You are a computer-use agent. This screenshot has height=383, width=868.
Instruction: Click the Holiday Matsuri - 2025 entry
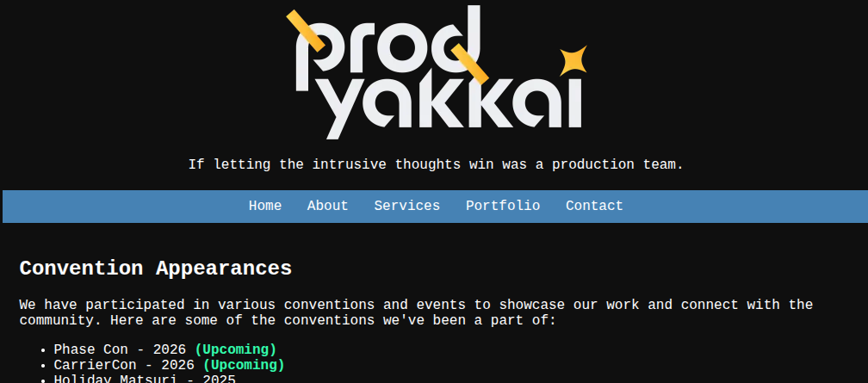145,379
